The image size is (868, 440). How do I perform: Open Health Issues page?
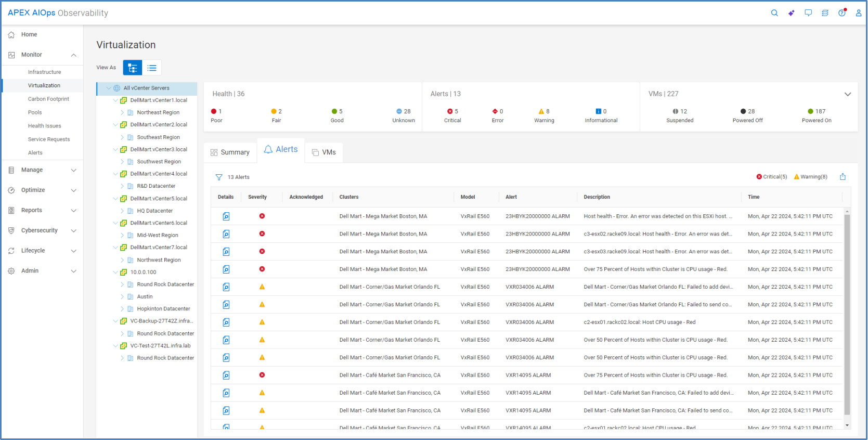pyautogui.click(x=44, y=126)
